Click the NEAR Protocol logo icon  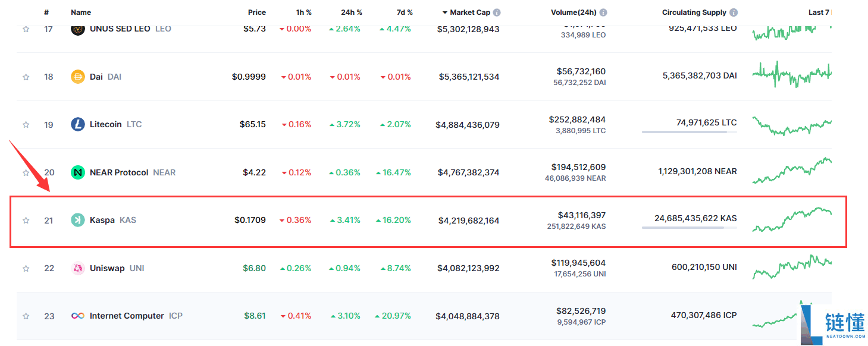point(78,172)
